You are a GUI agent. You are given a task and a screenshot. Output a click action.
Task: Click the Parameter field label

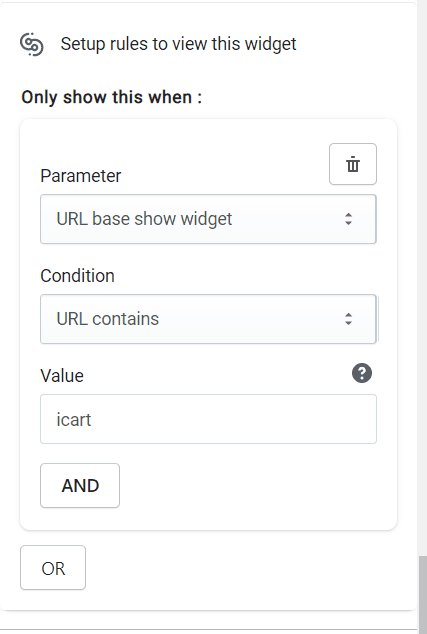click(x=80, y=176)
